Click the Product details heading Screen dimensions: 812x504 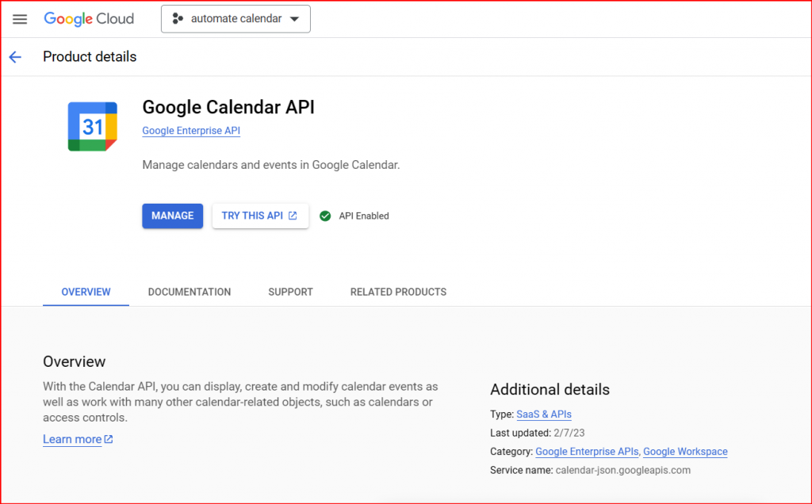click(90, 57)
